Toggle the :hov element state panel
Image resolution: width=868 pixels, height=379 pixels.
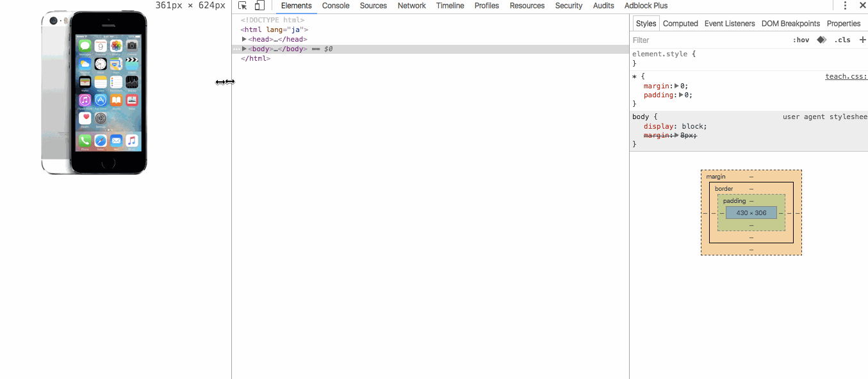(x=801, y=40)
